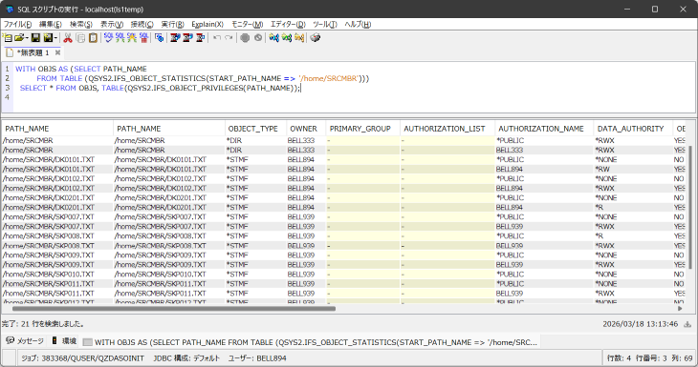Click the AUTHORIZATION_NAME column header
The image size is (698, 367).
[x=541, y=129]
